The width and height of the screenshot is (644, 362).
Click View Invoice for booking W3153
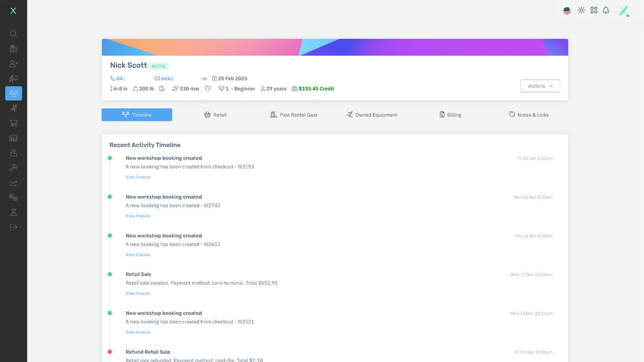coord(138,177)
